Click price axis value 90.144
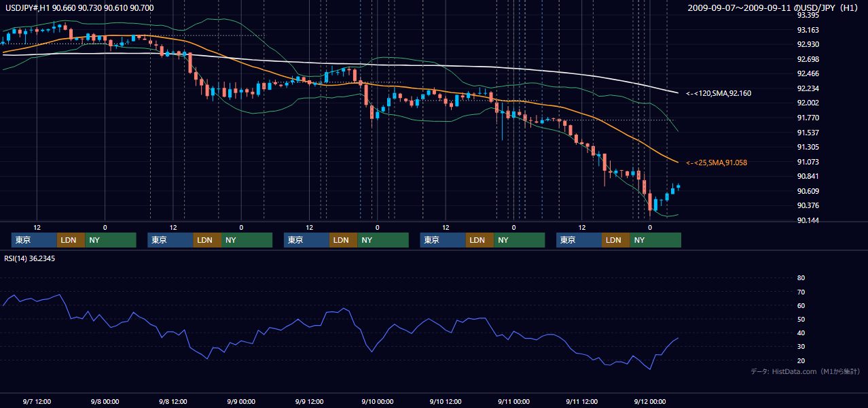The image size is (868, 408). click(x=808, y=220)
